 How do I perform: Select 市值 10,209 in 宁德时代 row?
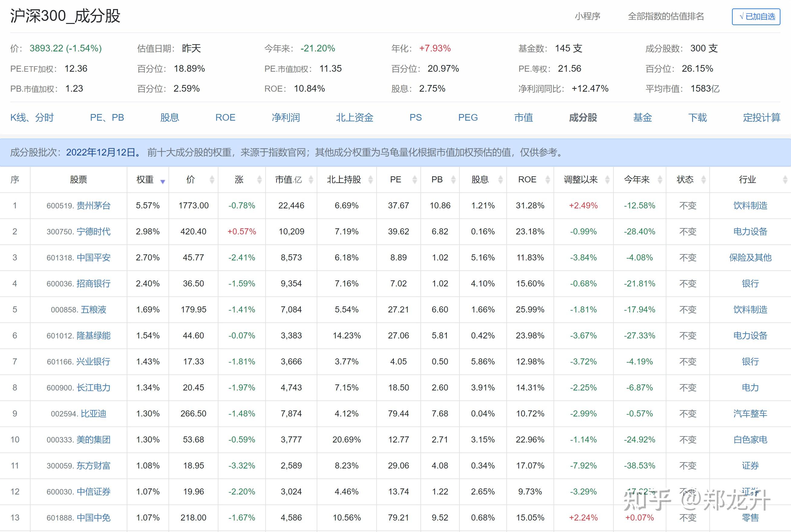pyautogui.click(x=291, y=231)
